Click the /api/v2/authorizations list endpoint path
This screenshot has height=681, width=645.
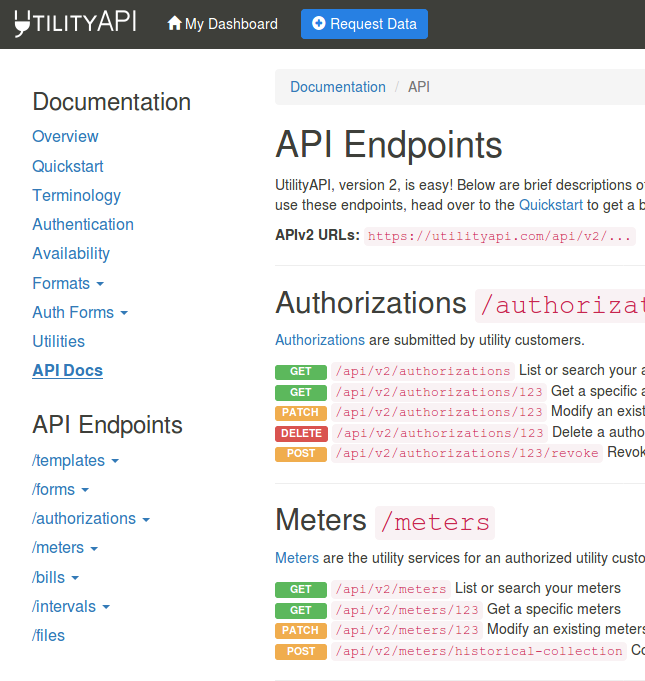point(423,371)
